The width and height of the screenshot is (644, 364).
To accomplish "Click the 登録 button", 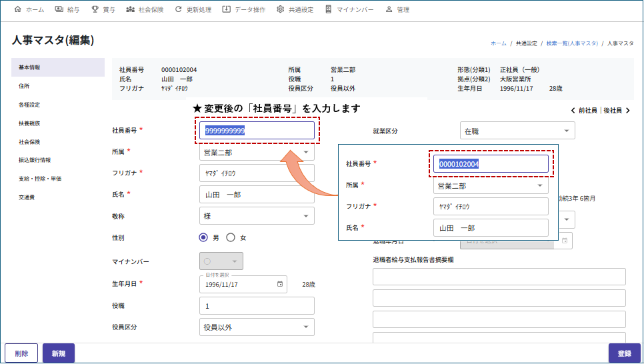I will click(624, 353).
